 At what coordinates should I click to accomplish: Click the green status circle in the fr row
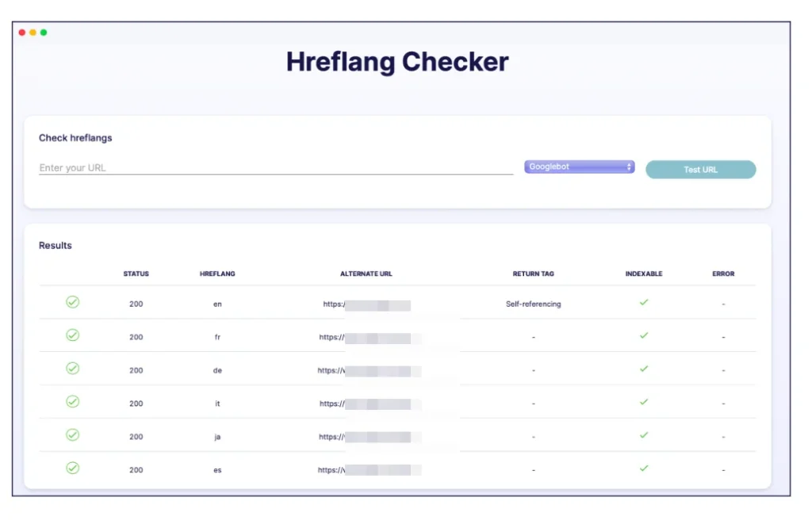72,335
